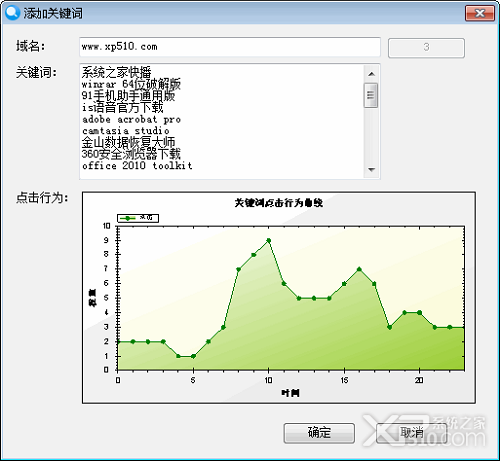Click the keyword list scrollbar thumb
This screenshot has width=500, height=461.
point(371,95)
